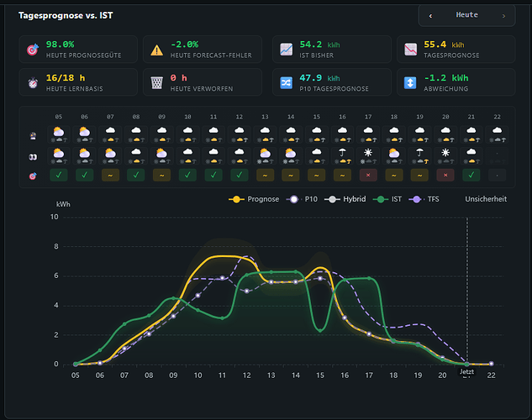Click the Jetzt marker on the time axis
Screen dimensions: 532x420
[466, 372]
